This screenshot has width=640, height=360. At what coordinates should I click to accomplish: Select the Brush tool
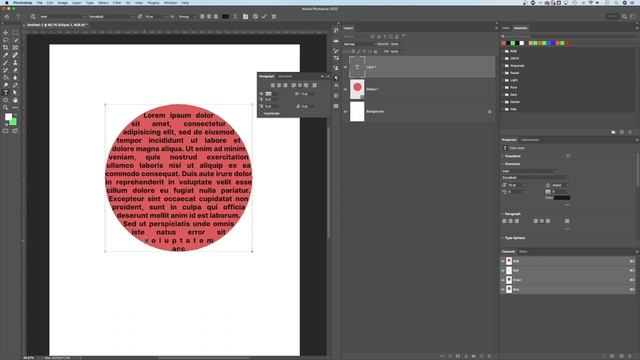point(6,63)
